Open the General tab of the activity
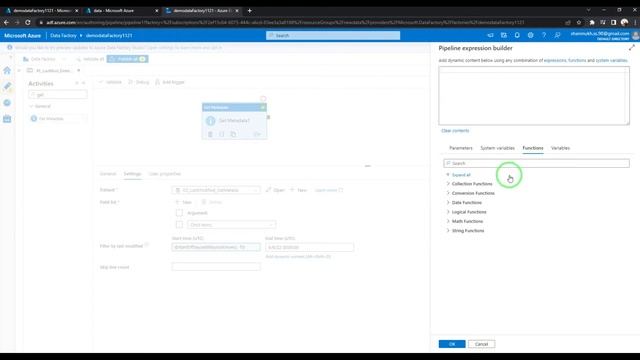640x360 pixels. tap(108, 174)
